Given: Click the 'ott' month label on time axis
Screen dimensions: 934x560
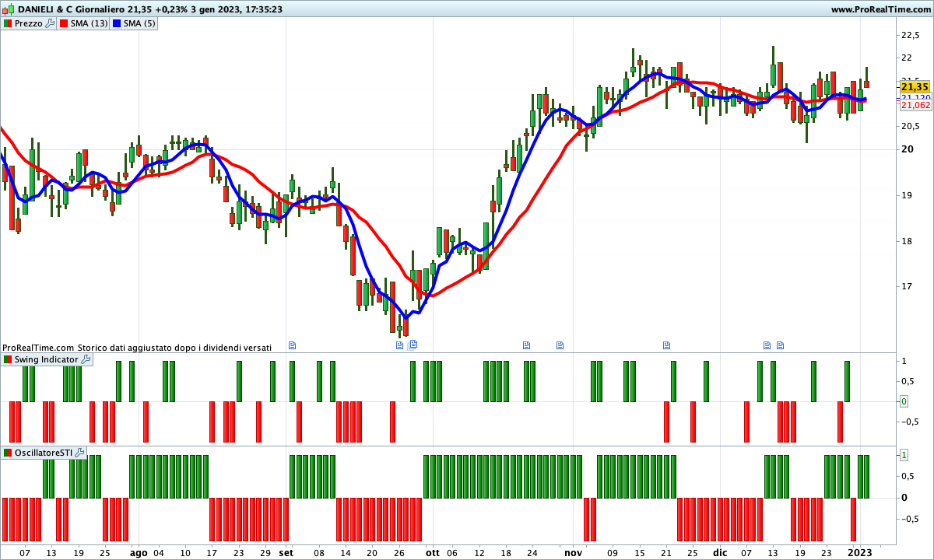Looking at the screenshot, I should 432,553.
